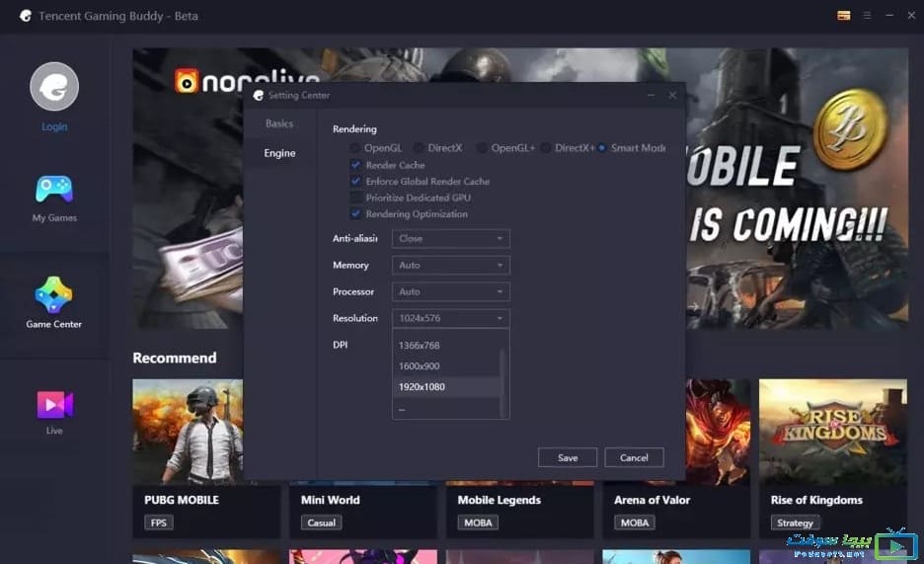The height and width of the screenshot is (564, 924).
Task: Collapse the Resolution dropdown
Action: point(451,318)
